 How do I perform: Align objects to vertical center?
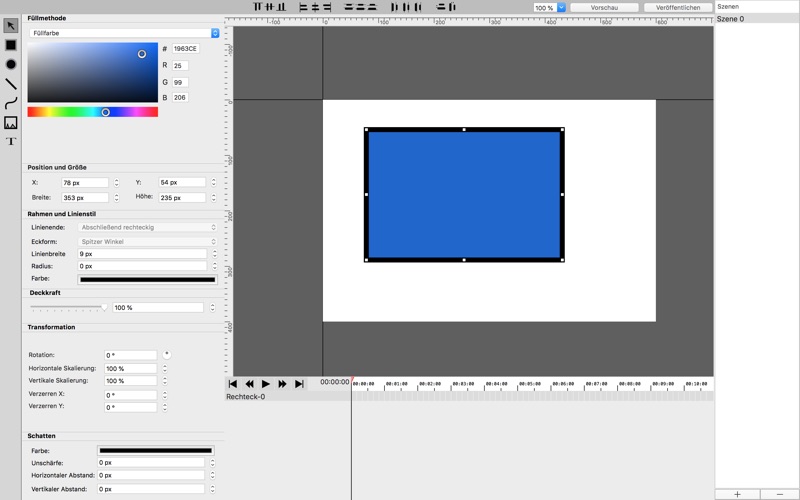click(269, 7)
